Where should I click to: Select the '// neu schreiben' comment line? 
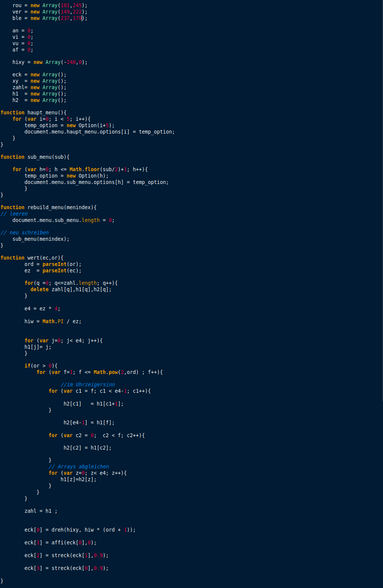coord(24,232)
